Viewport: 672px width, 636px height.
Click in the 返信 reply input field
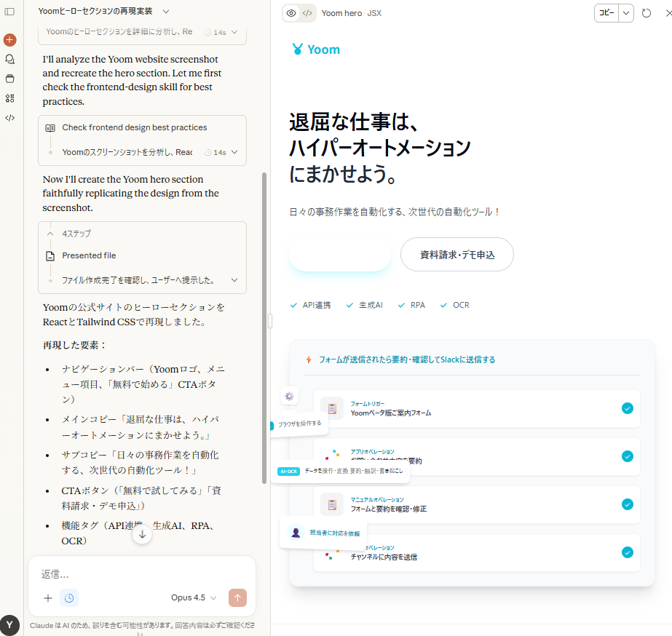pyautogui.click(x=141, y=574)
